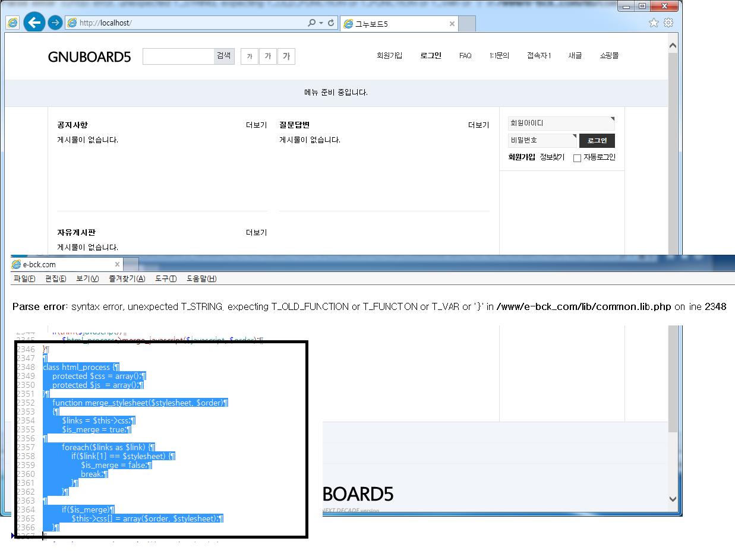
Task: Click the search magnifier in address bar
Action: click(311, 23)
